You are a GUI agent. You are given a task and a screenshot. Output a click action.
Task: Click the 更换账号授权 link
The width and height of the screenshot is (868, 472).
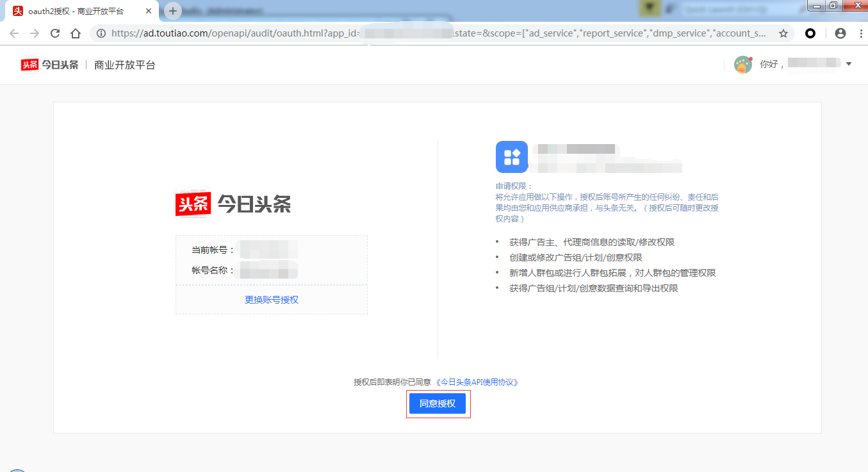pyautogui.click(x=272, y=299)
